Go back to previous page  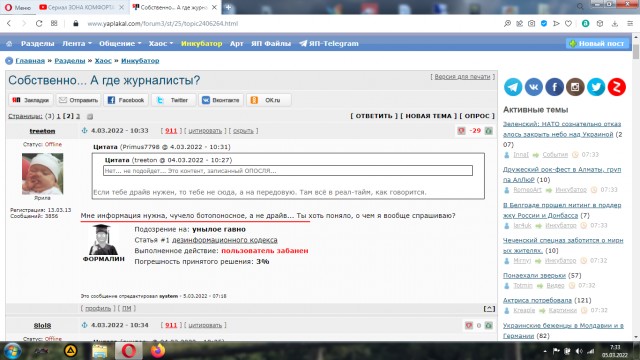(9, 24)
